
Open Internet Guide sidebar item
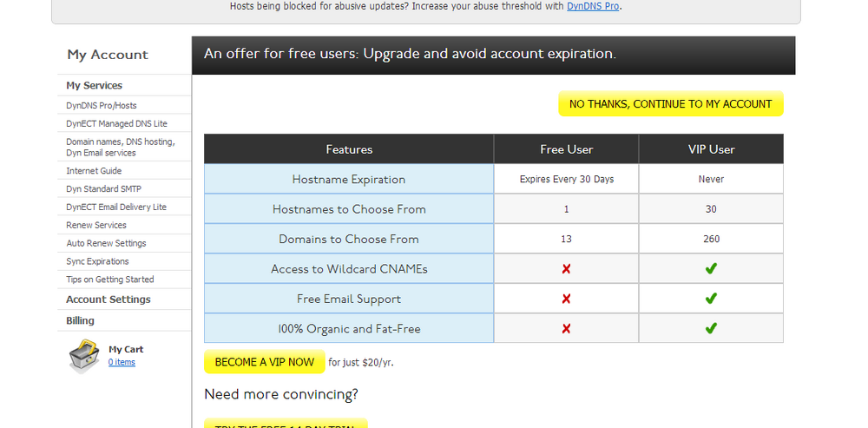[94, 170]
